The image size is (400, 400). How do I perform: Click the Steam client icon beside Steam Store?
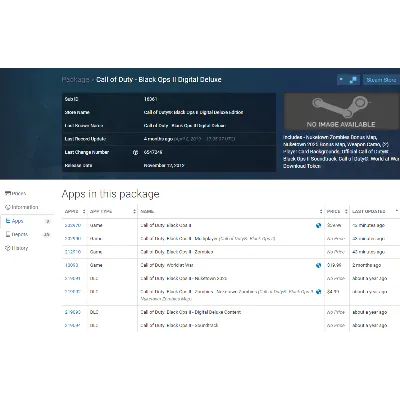(353, 80)
